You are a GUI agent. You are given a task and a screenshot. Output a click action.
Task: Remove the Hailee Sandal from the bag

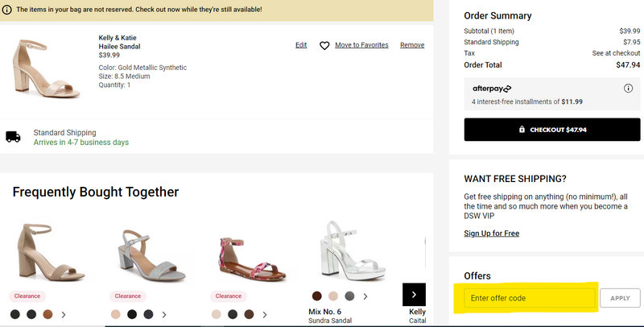412,45
